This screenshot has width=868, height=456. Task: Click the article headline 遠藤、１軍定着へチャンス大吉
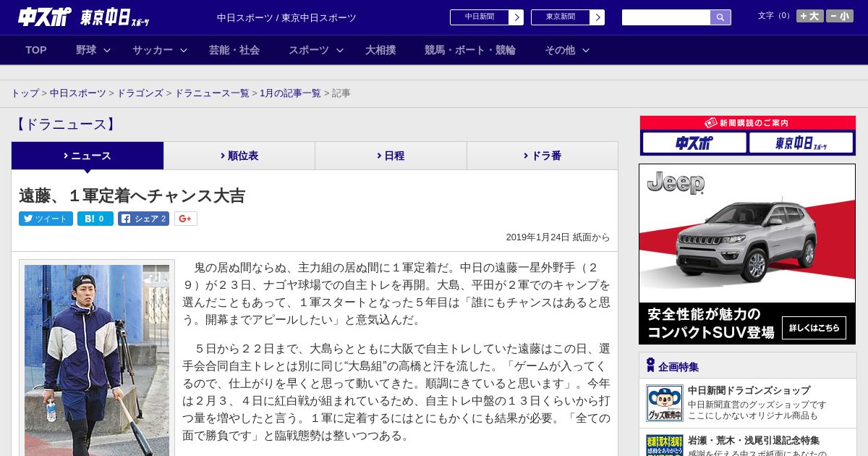pyautogui.click(x=132, y=195)
